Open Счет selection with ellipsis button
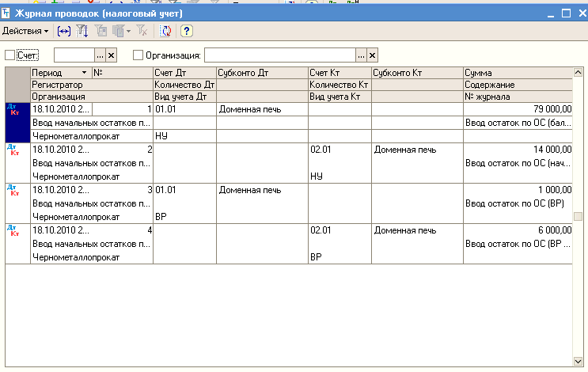Screen dimensions: 588x372 coord(100,55)
